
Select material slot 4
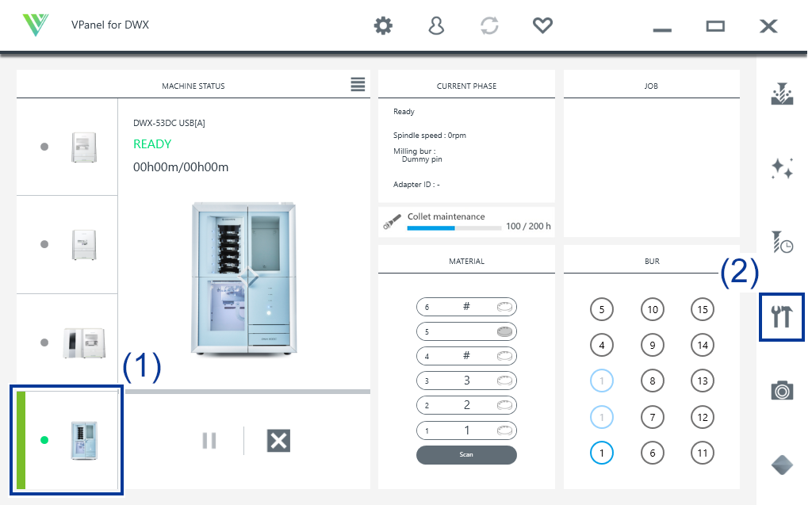466,356
